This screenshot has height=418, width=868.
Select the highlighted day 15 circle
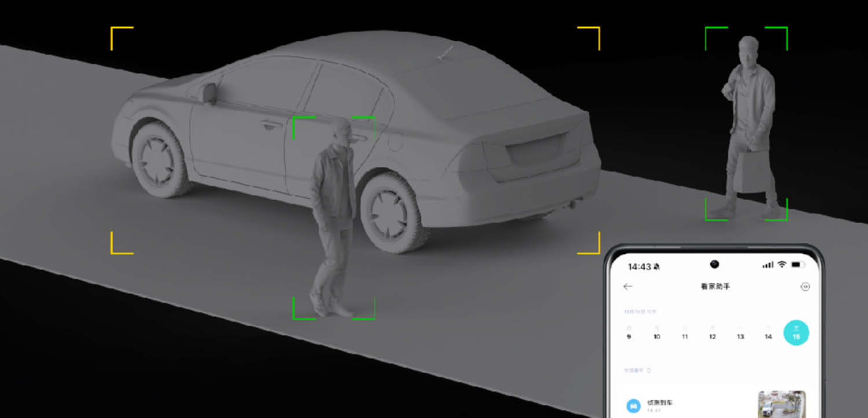coord(796,333)
